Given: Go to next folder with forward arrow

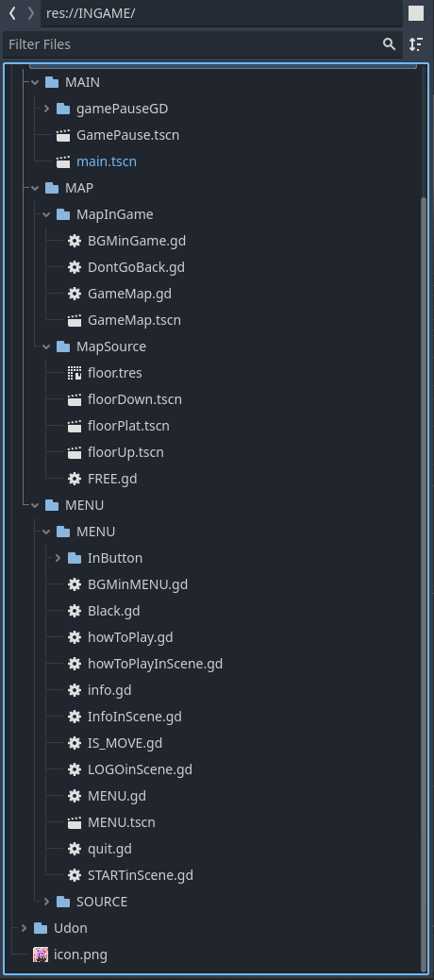Looking at the screenshot, I should click(x=30, y=13).
